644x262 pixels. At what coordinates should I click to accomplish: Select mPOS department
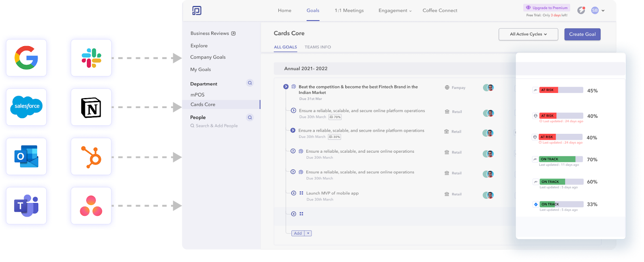pos(197,95)
